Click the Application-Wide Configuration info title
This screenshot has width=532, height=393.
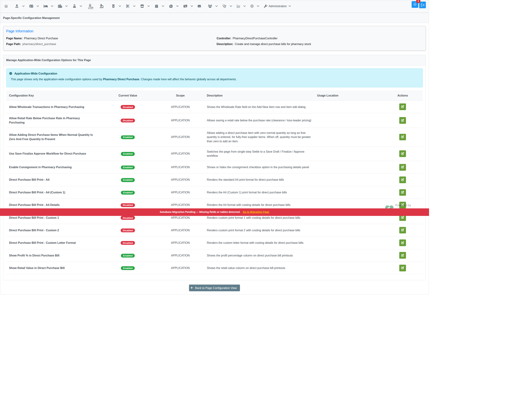(x=36, y=73)
